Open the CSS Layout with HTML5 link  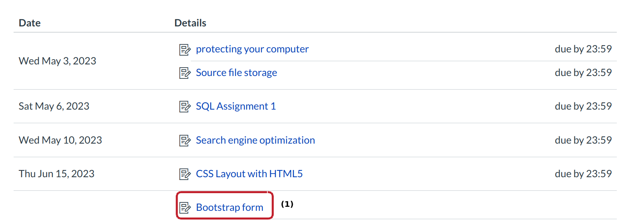point(249,174)
